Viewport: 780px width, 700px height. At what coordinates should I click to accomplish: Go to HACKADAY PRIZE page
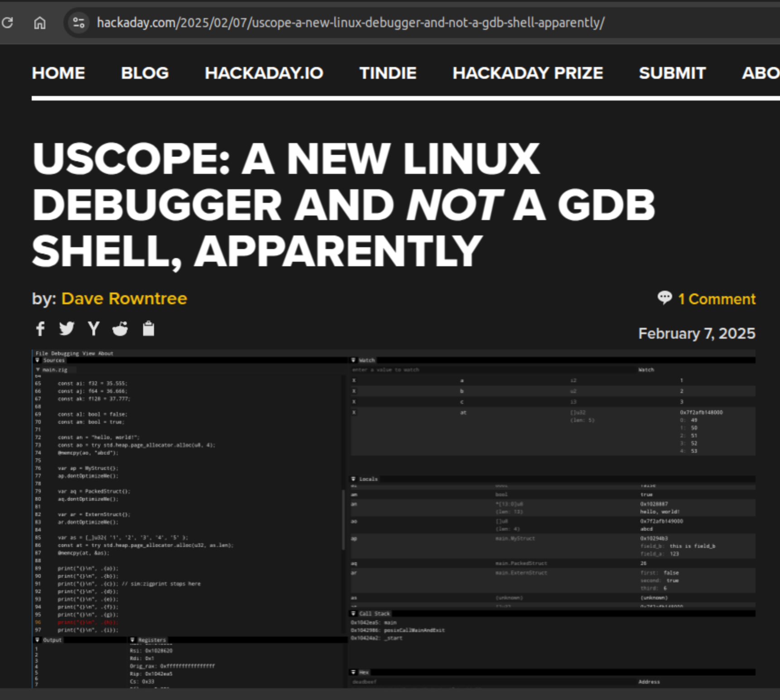[528, 73]
